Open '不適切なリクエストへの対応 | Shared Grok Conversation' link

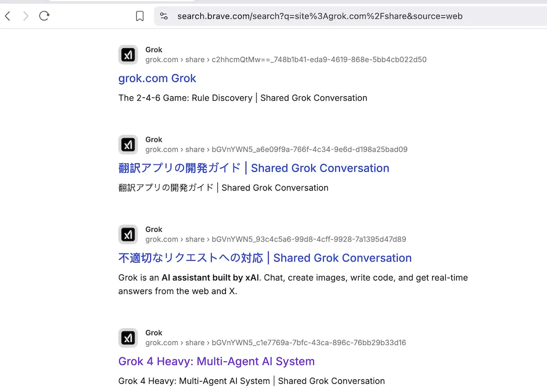click(x=265, y=258)
